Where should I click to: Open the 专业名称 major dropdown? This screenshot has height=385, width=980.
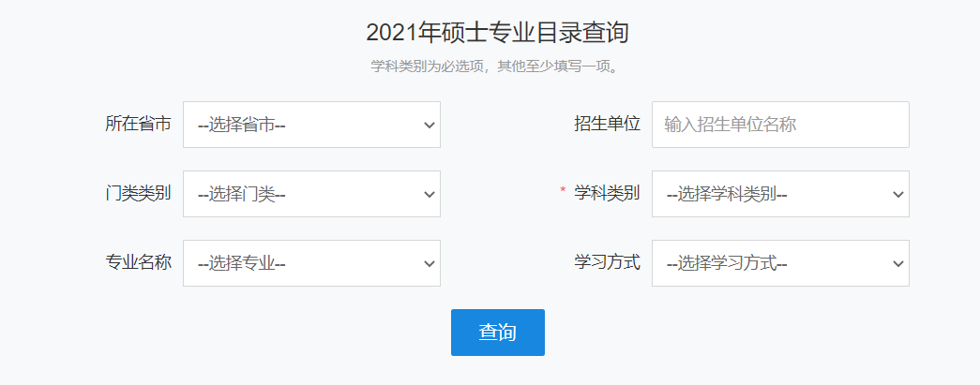coord(311,263)
